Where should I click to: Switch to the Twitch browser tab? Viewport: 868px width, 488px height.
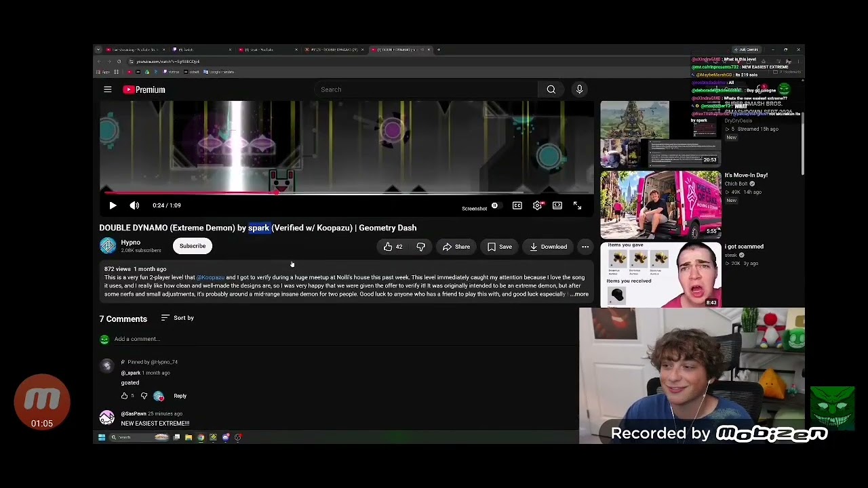[201, 49]
